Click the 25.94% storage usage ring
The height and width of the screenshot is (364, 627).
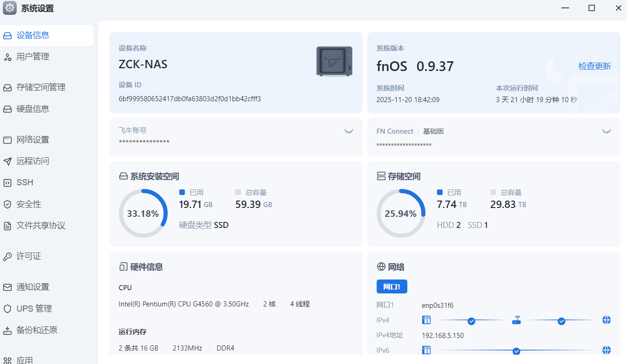point(401,214)
